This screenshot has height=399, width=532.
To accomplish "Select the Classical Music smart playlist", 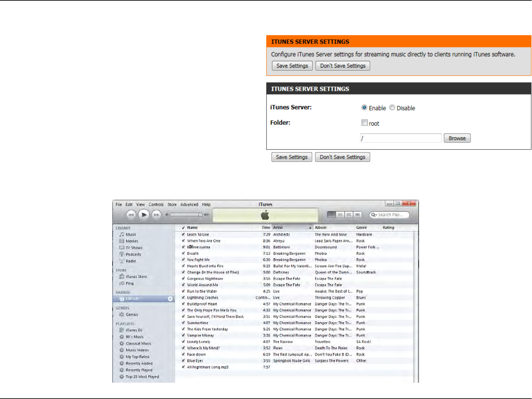I will pos(135,344).
